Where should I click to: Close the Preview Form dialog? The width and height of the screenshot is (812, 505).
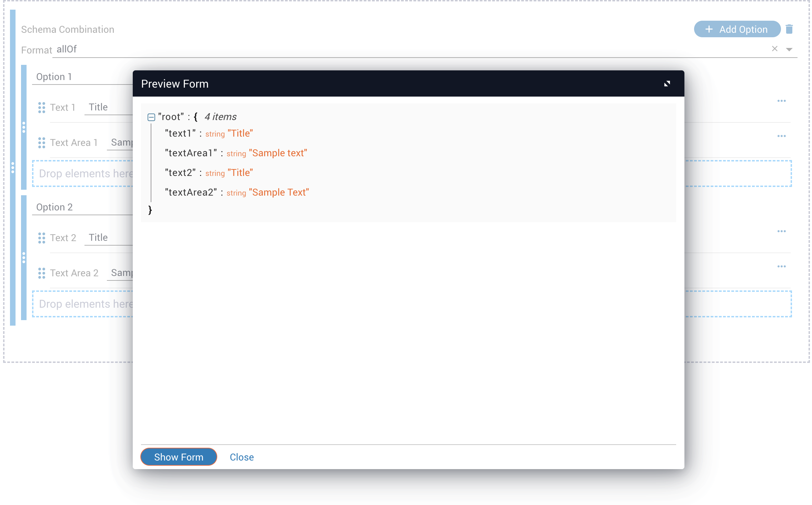click(242, 457)
